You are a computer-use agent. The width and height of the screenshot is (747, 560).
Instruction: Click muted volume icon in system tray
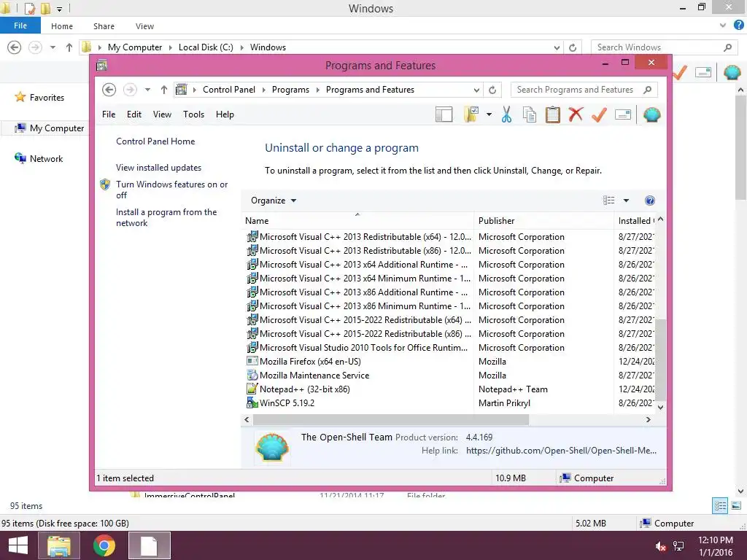[660, 546]
